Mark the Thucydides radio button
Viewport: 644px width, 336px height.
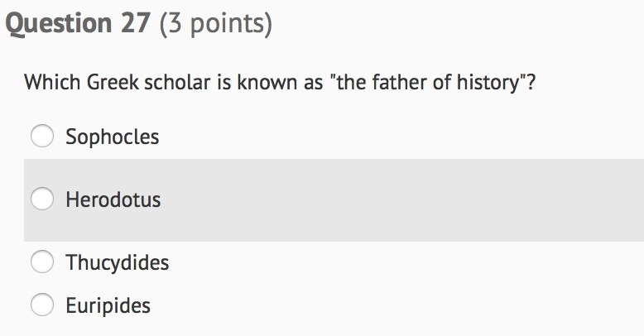click(42, 262)
